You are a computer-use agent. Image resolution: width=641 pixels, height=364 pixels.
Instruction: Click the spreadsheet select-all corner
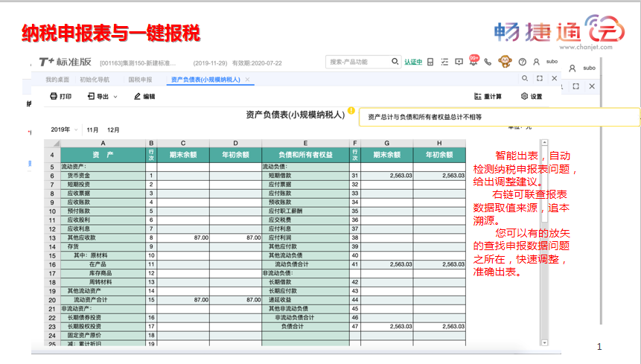click(x=52, y=143)
